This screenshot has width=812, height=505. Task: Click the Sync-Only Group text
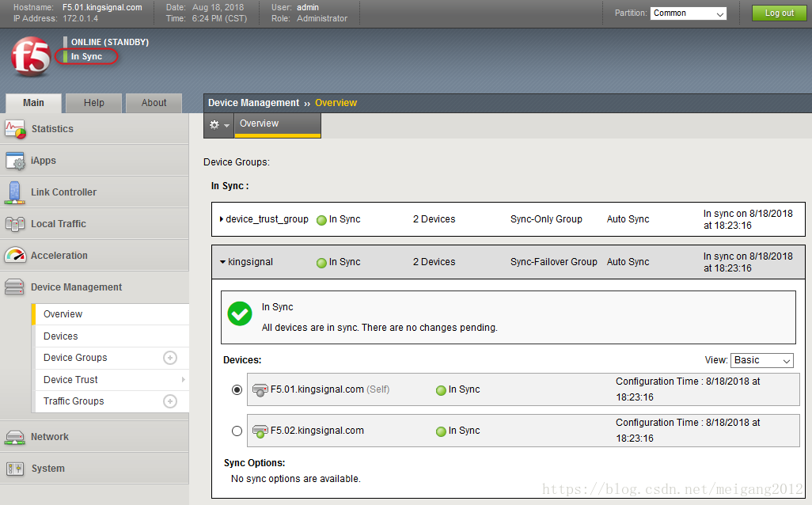point(546,219)
